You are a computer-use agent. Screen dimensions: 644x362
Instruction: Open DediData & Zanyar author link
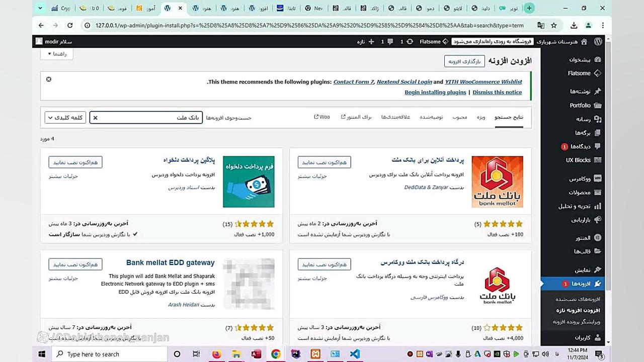point(426,188)
